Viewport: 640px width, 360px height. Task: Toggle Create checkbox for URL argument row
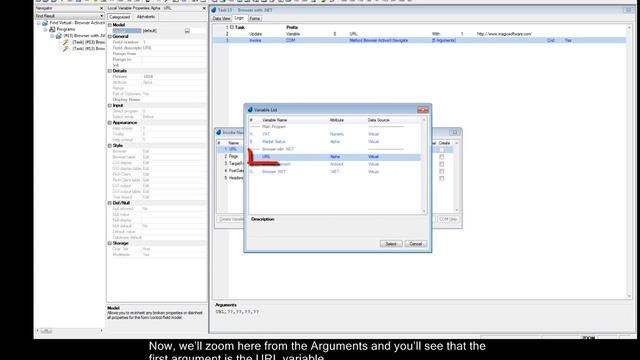coord(442,150)
